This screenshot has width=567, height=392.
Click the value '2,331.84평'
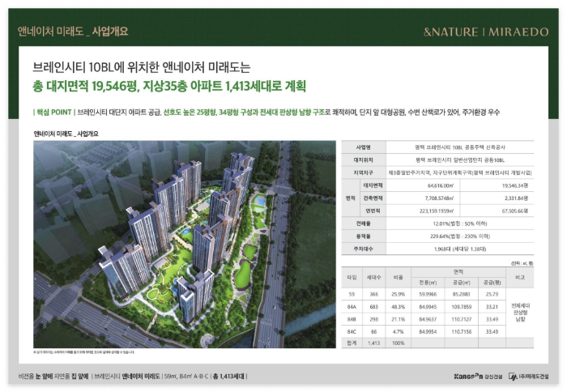point(516,198)
